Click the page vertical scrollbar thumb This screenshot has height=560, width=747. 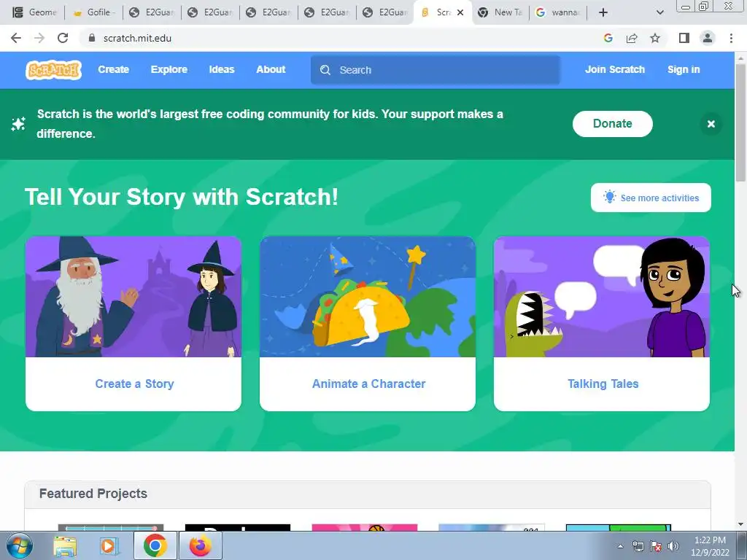[x=741, y=122]
